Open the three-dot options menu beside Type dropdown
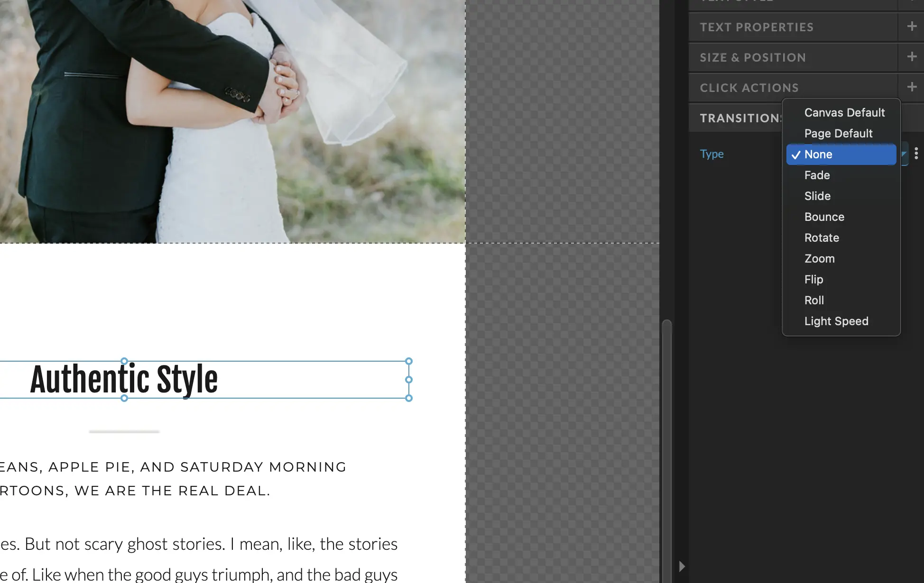 pos(917,153)
